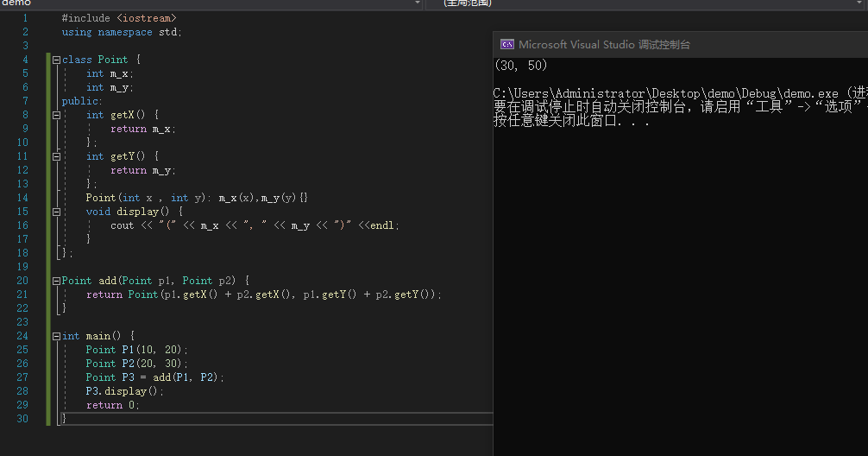Viewport: 868px width, 456px height.
Task: Collapse the class Point definition
Action: (x=56, y=60)
